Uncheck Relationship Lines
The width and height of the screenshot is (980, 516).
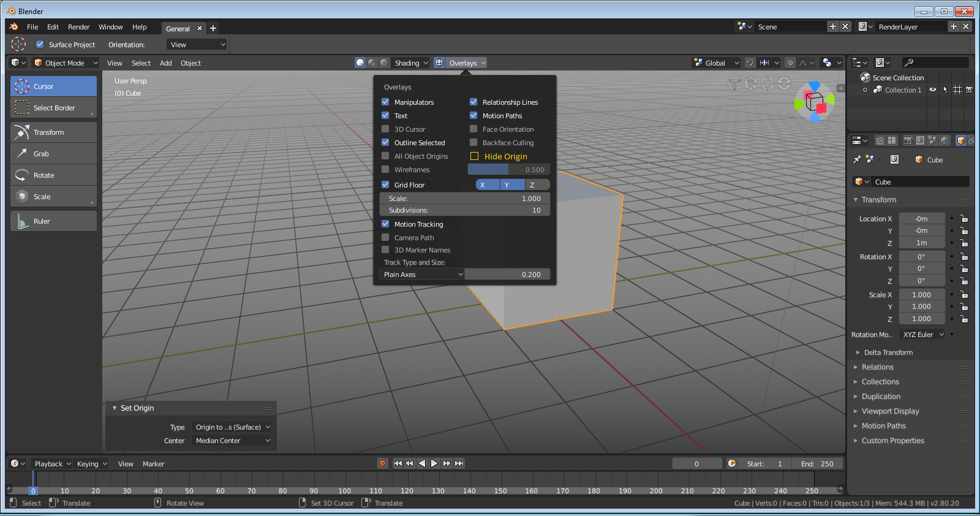[473, 102]
